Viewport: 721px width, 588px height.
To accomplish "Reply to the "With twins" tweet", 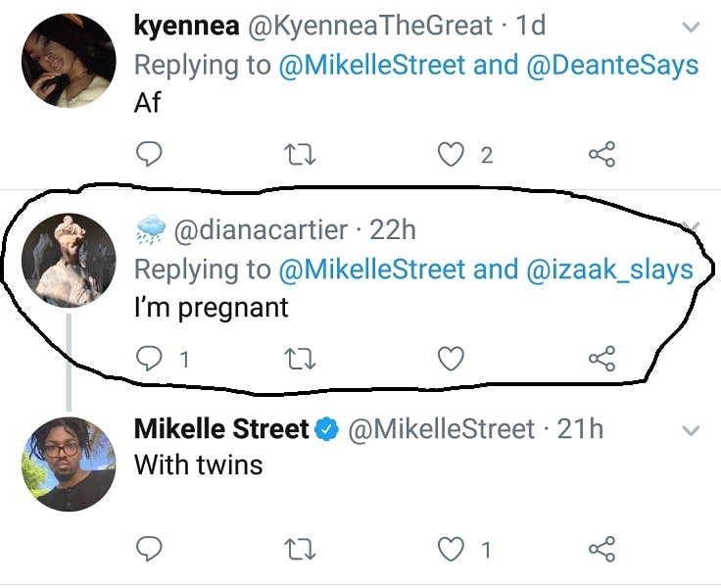I will point(148,549).
